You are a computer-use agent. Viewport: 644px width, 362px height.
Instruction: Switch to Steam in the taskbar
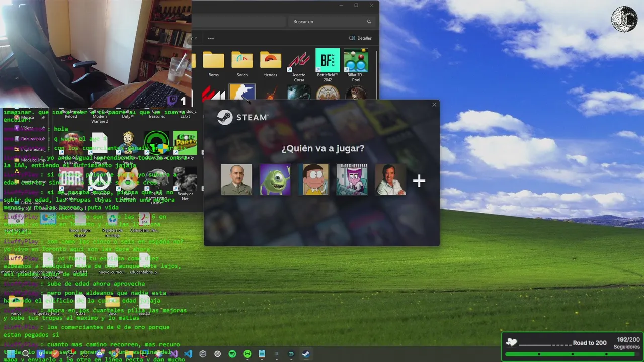305,354
